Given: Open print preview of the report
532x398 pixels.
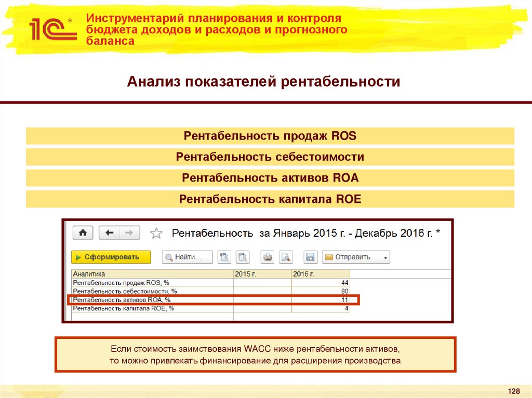Looking at the screenshot, I should [286, 256].
